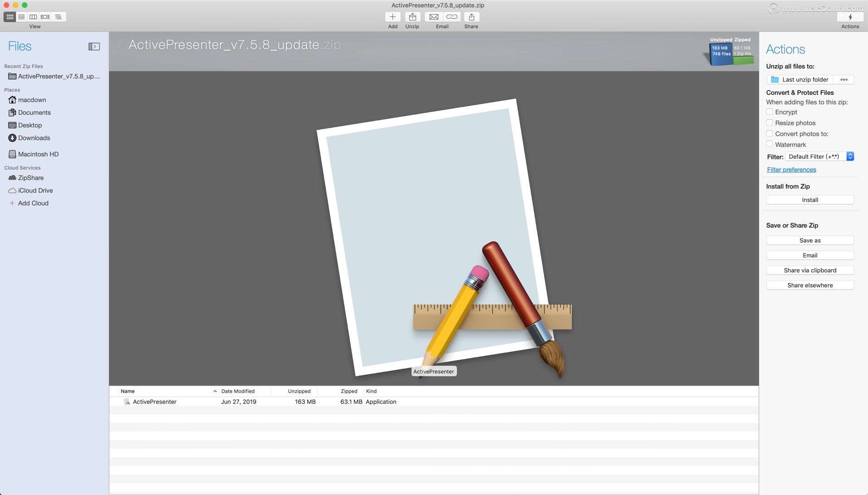The height and width of the screenshot is (495, 868).
Task: Collapse the Files sidebar panel
Action: click(x=94, y=46)
